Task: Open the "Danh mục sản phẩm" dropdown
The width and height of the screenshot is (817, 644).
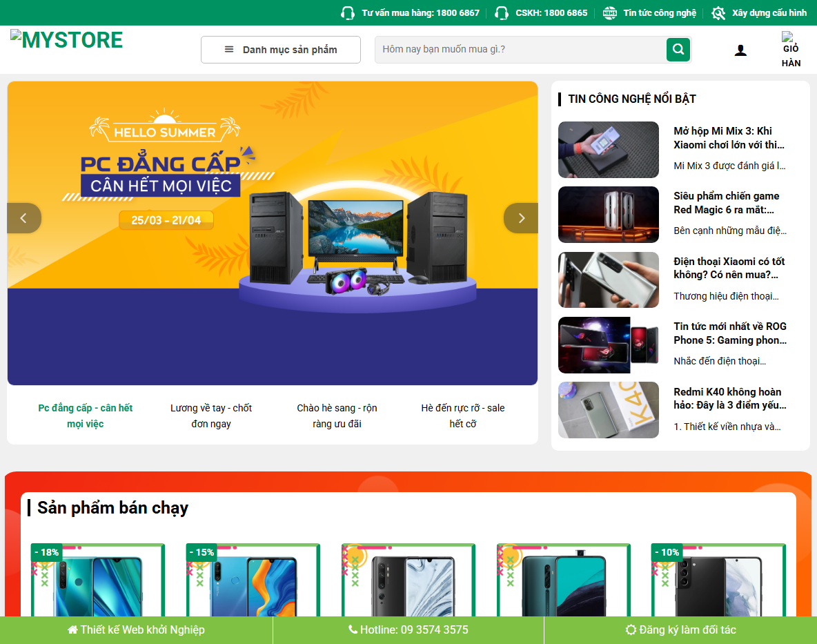Action: click(x=280, y=49)
